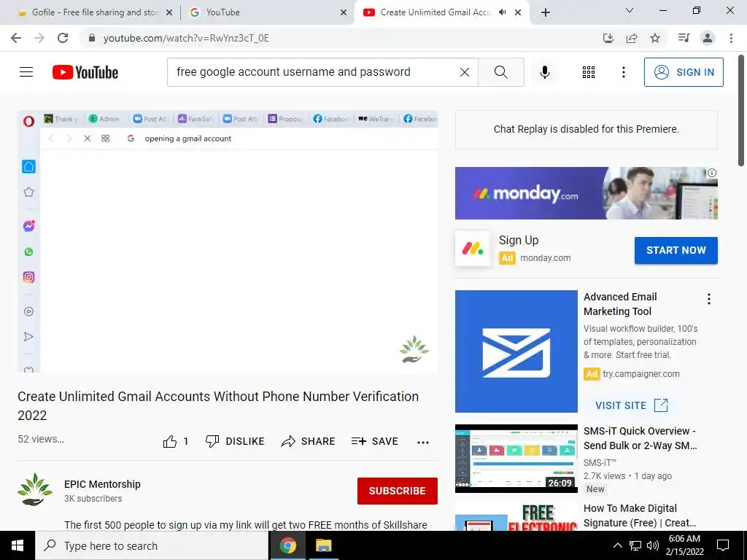Show hidden system tray icons
The height and width of the screenshot is (560, 747).
pos(617,545)
